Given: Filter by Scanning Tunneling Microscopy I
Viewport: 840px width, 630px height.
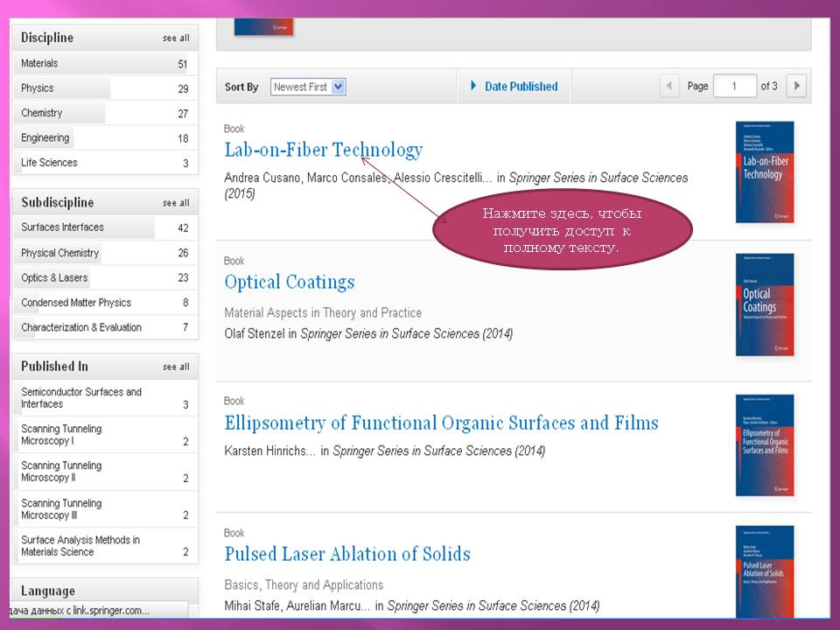Looking at the screenshot, I should click(x=61, y=435).
